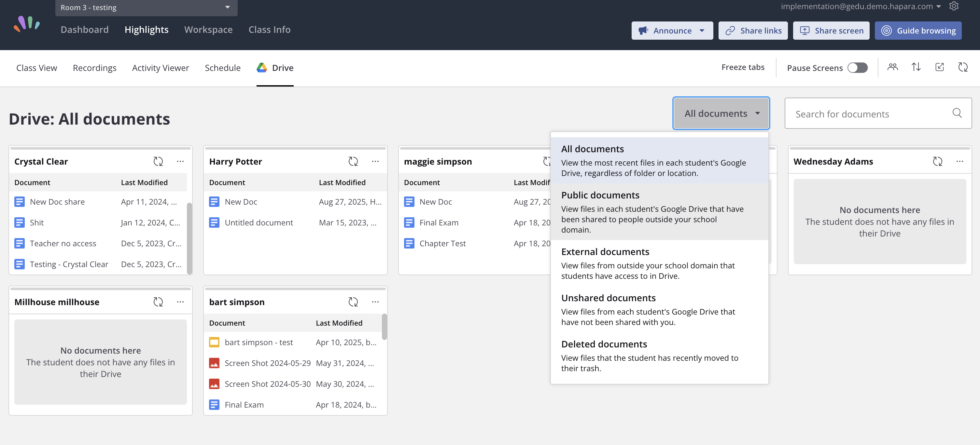Screen dimensions: 980x445
Task: Collapse the 'All documents' filter dropdown
Action: pos(721,113)
